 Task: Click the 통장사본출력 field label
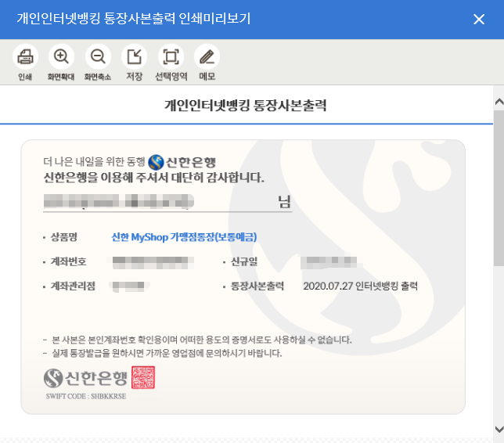(257, 286)
